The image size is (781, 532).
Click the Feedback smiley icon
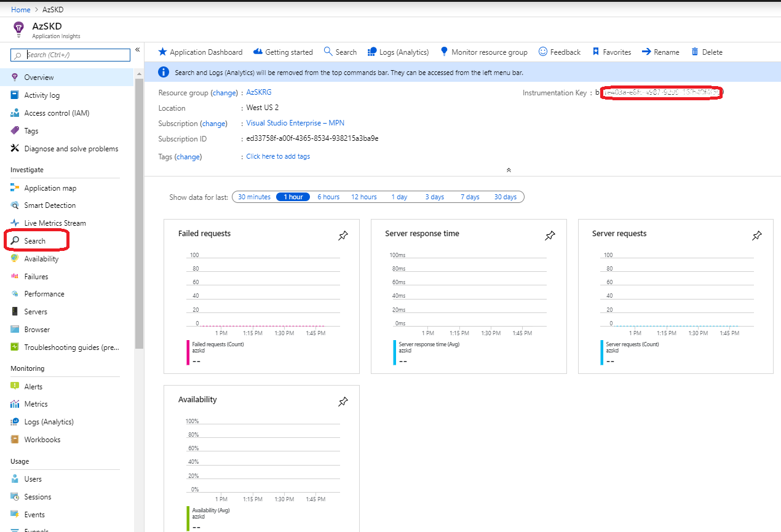tap(543, 52)
